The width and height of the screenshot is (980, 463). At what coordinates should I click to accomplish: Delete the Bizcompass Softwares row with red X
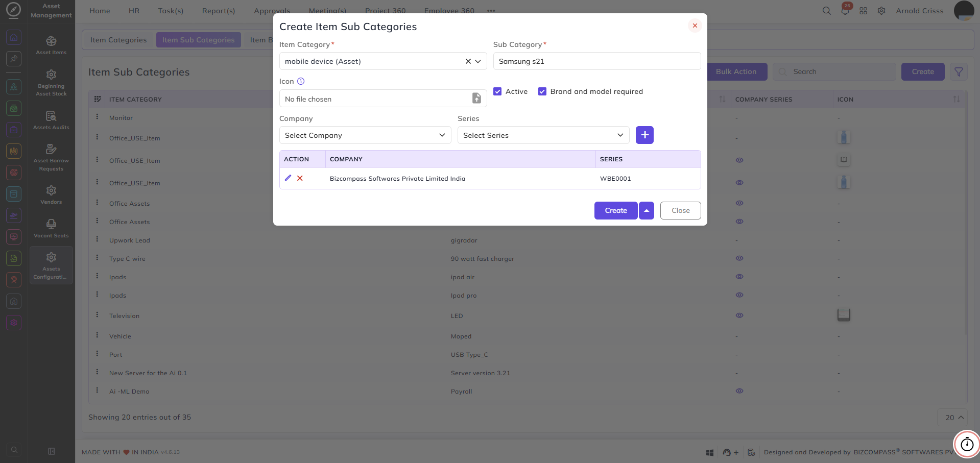300,178
